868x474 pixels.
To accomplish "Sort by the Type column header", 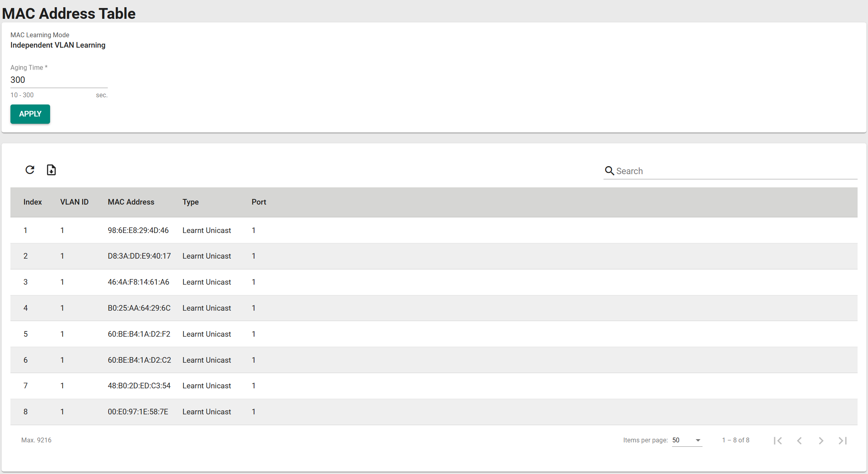I will click(190, 202).
